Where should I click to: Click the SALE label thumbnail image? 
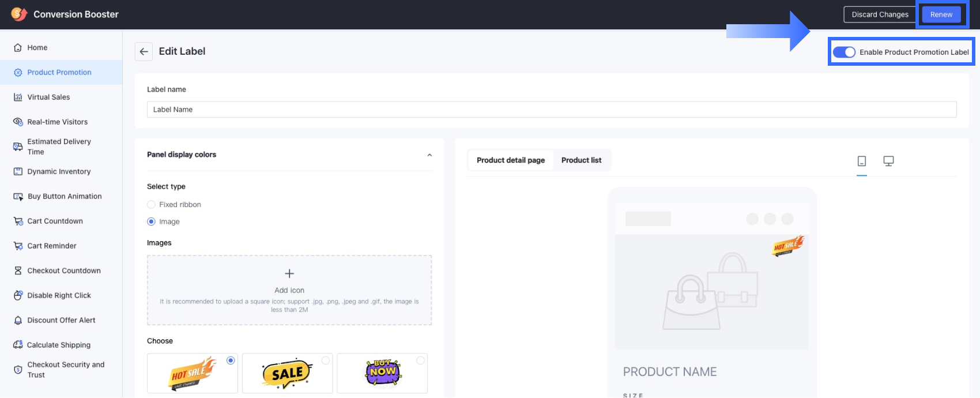287,373
